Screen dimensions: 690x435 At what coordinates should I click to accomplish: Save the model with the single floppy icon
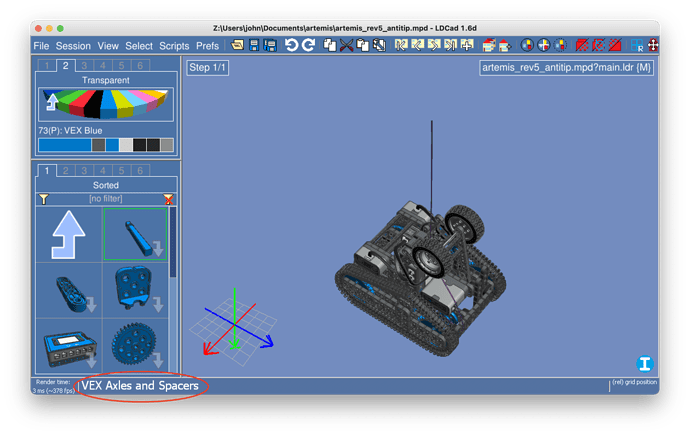tap(254, 45)
